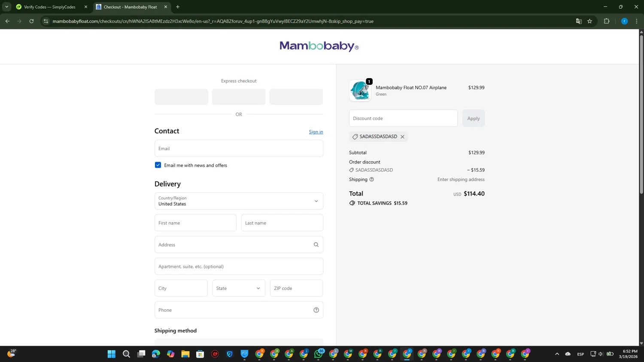Open the Mambobaby Float Airplane product thumbnail
Image resolution: width=644 pixels, height=362 pixels.
tap(360, 90)
